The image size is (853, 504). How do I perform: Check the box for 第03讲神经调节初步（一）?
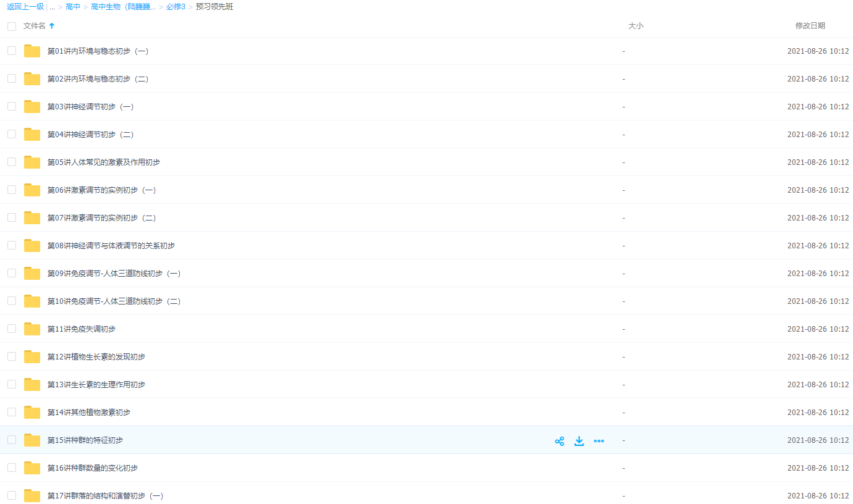pos(12,106)
